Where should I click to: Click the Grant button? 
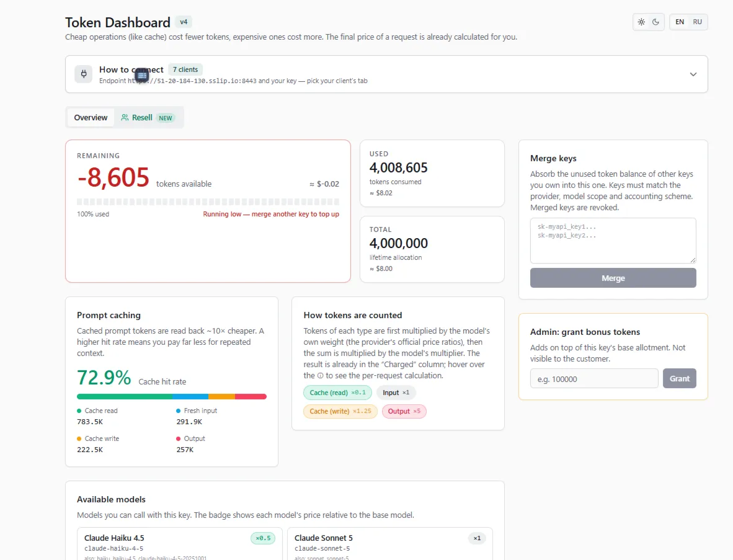click(679, 379)
